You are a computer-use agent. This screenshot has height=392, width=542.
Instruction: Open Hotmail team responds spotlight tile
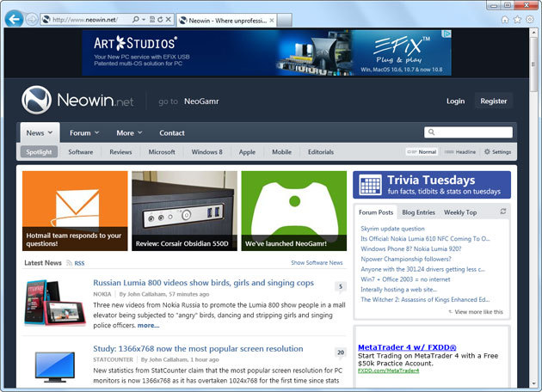click(x=75, y=211)
